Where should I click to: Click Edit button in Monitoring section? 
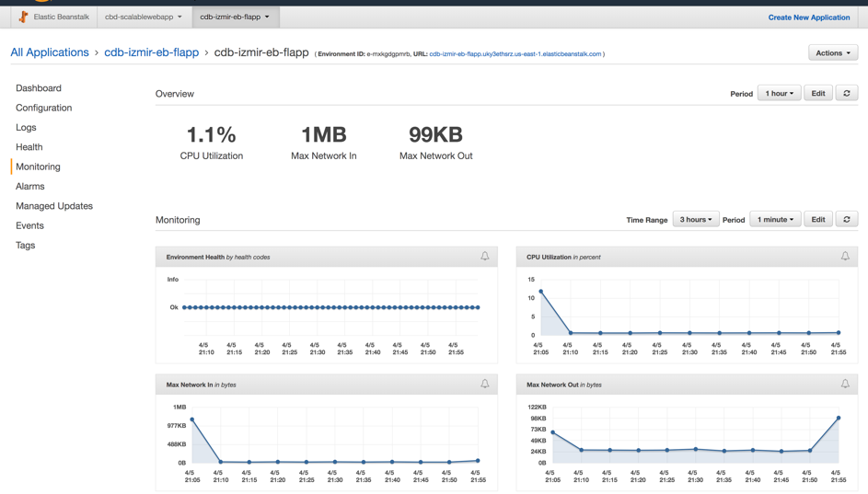click(x=818, y=220)
